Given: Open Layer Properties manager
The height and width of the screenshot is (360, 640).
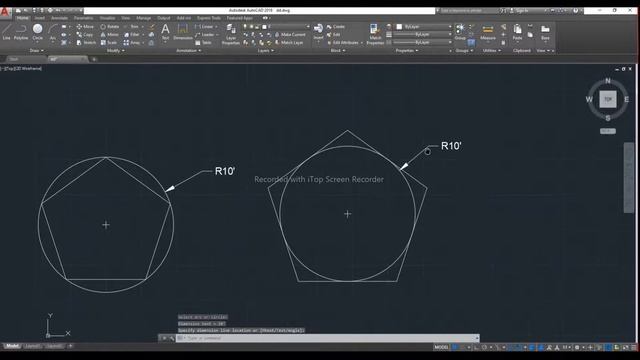Looking at the screenshot, I should 231,34.
